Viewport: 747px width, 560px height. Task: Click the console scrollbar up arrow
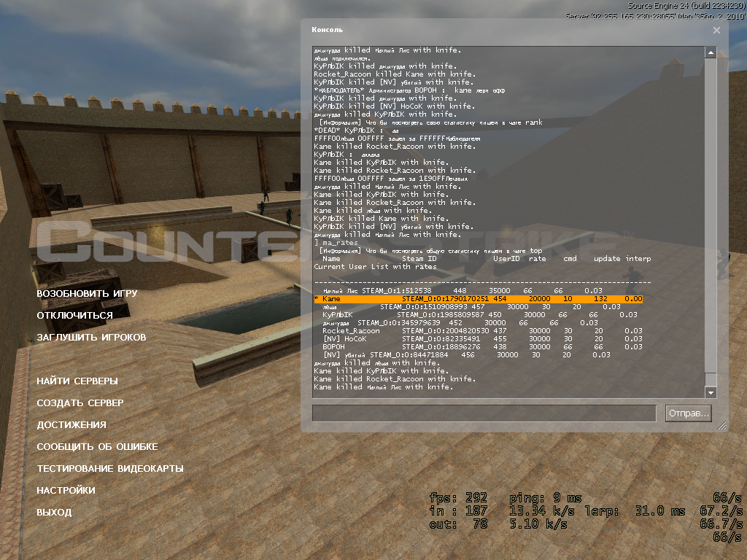711,52
